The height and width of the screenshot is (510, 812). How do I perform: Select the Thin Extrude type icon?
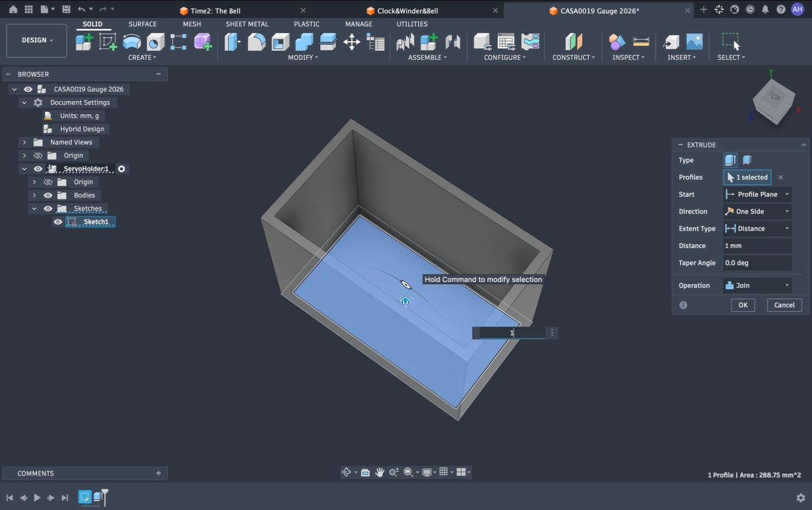pyautogui.click(x=747, y=160)
